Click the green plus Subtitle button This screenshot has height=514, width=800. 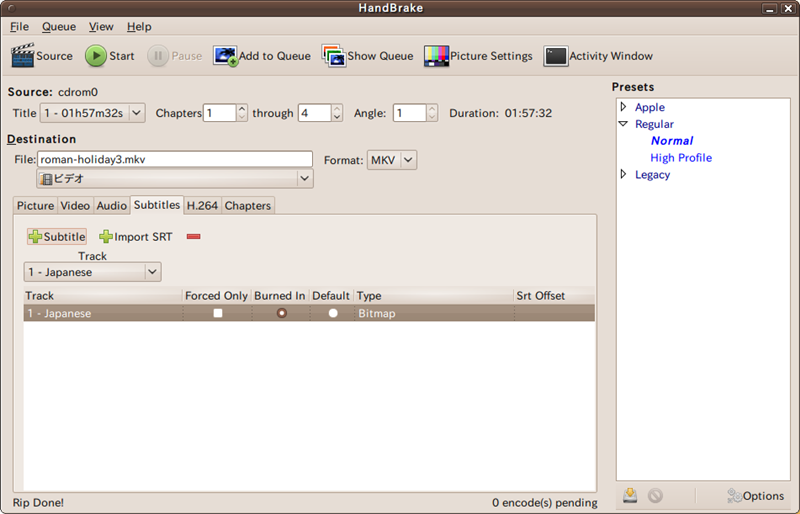point(57,236)
